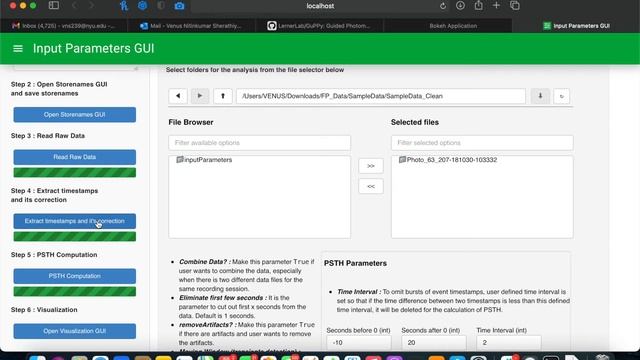The image size is (640, 360).
Task: Switch to the LernerLab/GuPPy GitHub tab
Action: [x=320, y=26]
